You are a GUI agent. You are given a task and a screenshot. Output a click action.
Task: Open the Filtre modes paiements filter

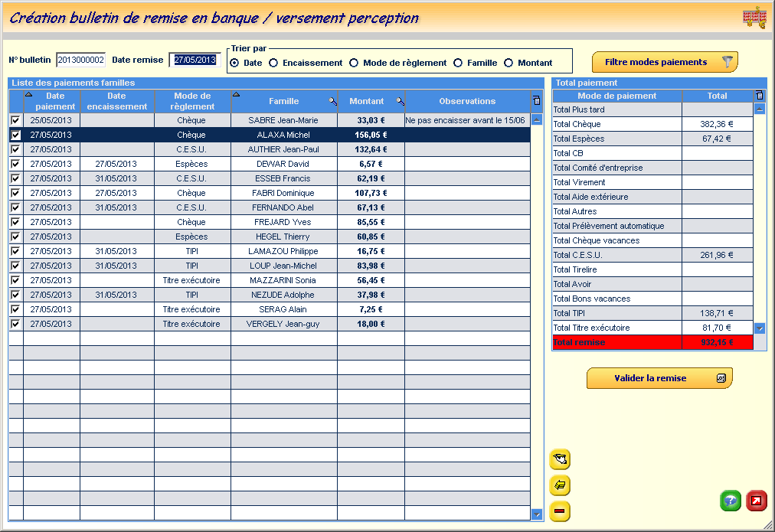[664, 62]
